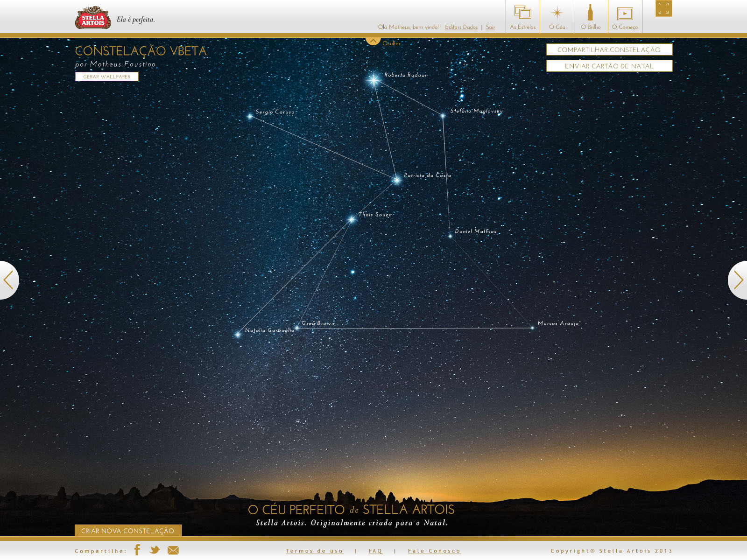
Task: Toggle fullscreen with the expand icon
Action: click(663, 8)
